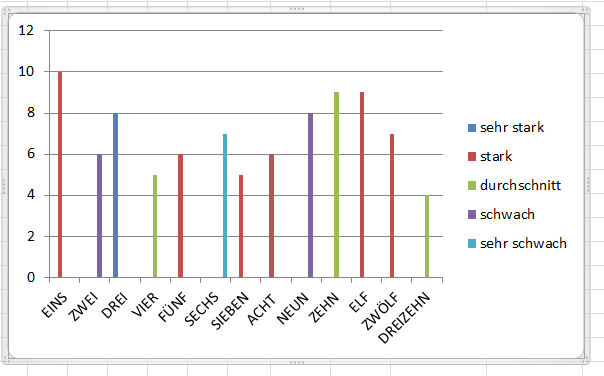The width and height of the screenshot is (604, 376).
Task: Select the red bar at ZWÖLF
Action: (x=392, y=206)
